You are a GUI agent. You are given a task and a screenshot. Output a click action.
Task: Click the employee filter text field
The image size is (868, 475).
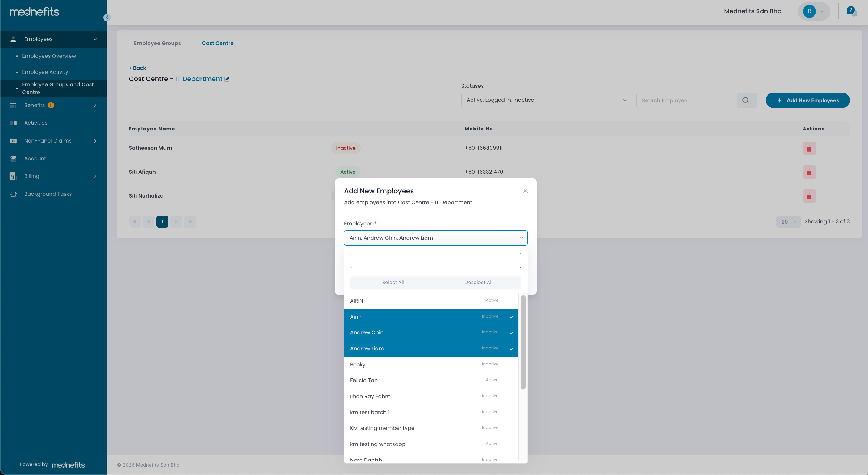tap(435, 260)
